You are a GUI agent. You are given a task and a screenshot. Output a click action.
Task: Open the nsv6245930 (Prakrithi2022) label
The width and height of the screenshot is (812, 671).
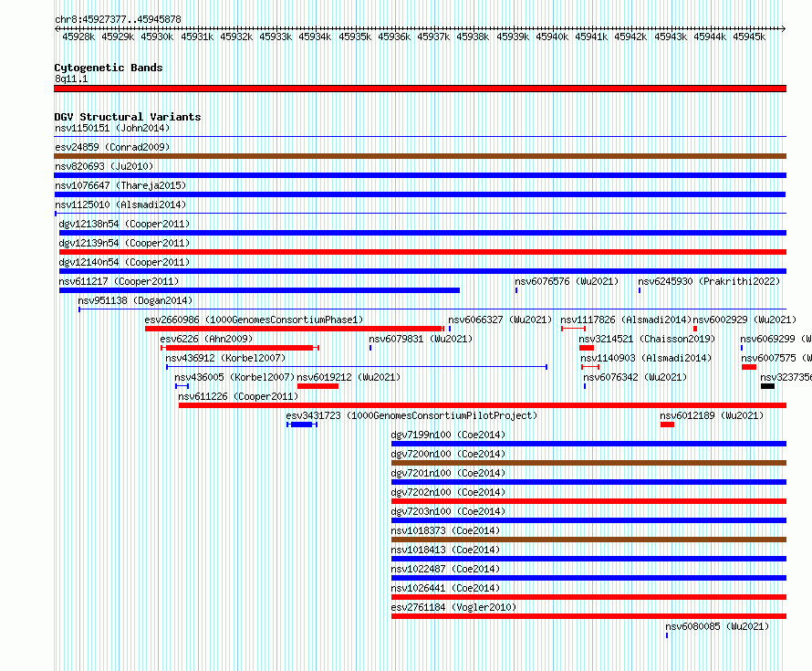[x=709, y=281]
